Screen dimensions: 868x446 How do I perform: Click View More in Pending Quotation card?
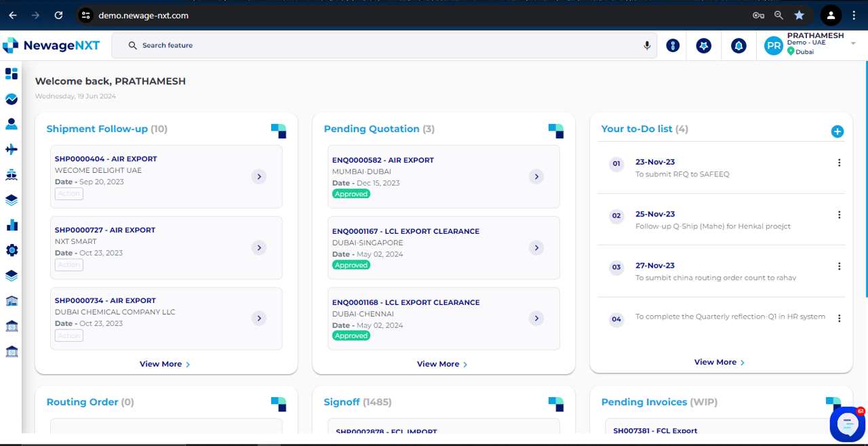(x=441, y=363)
